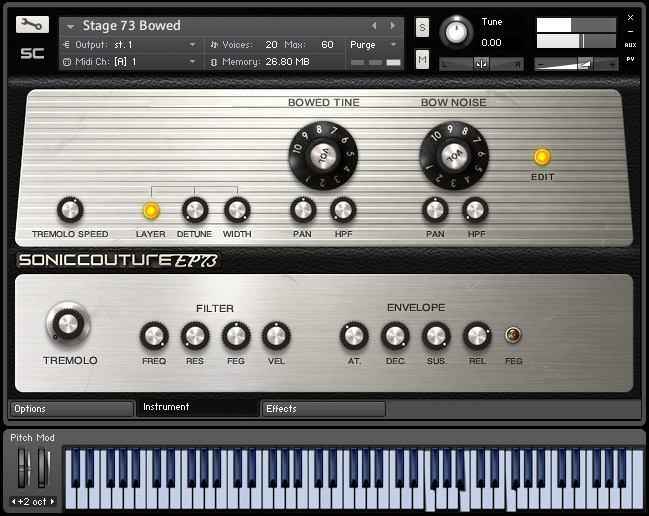Switch to the Instrument tab
The image size is (649, 516).
click(x=198, y=408)
